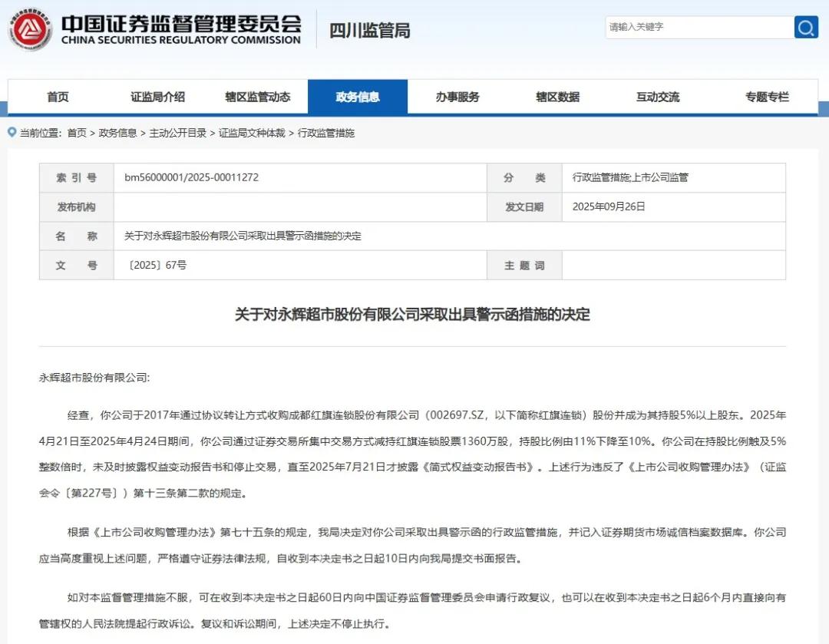The width and height of the screenshot is (829, 644).
Task: Click CHINA SECURITIES REGULATORY COMMISSION English subtitle
Action: pyautogui.click(x=181, y=40)
